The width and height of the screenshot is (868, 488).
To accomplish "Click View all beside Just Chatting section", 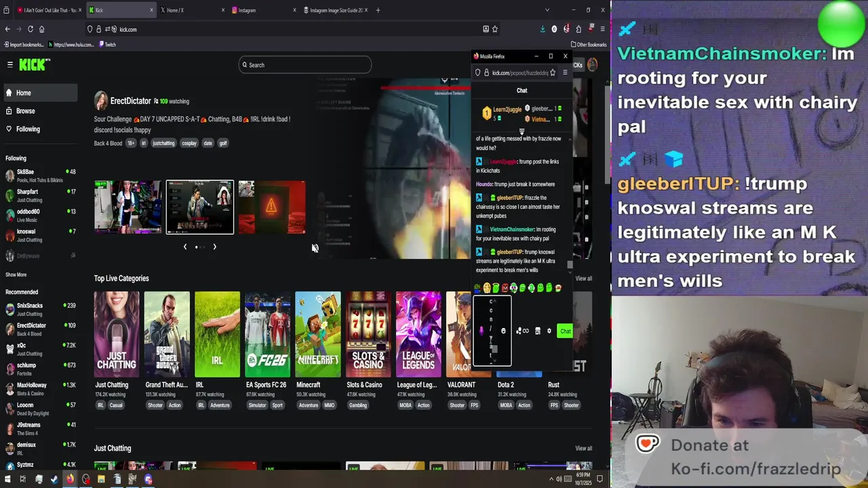I will 583,448.
